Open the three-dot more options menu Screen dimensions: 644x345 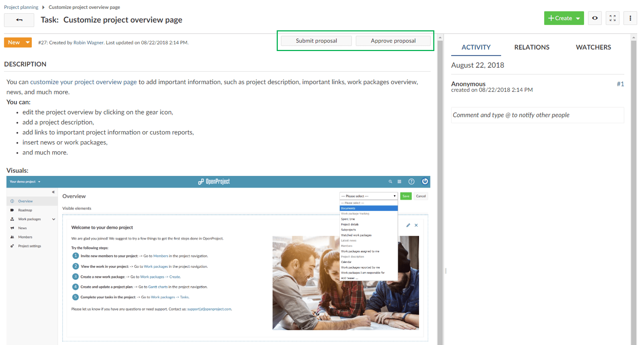point(630,18)
